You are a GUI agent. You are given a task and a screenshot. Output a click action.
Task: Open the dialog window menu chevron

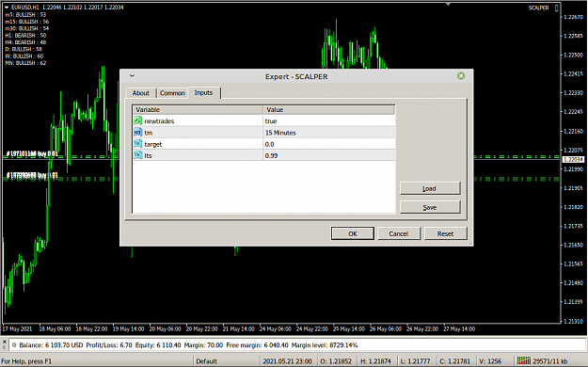(x=132, y=76)
